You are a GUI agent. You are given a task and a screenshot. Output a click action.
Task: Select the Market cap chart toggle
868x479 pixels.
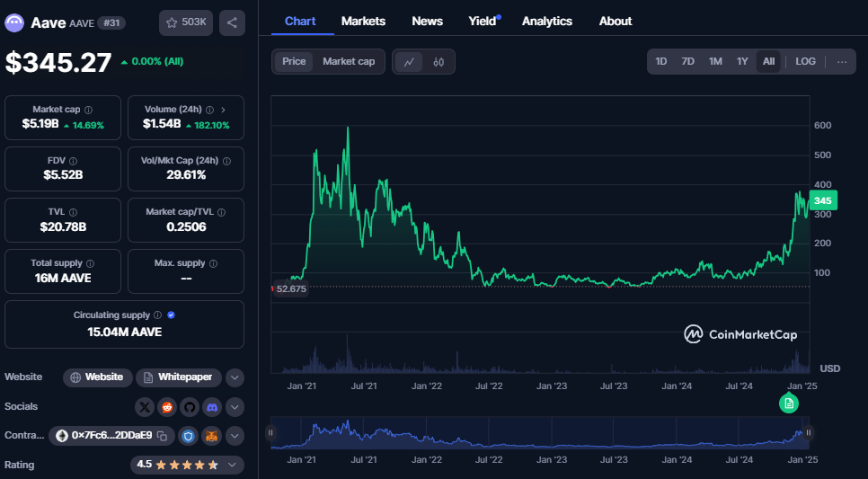[349, 61]
